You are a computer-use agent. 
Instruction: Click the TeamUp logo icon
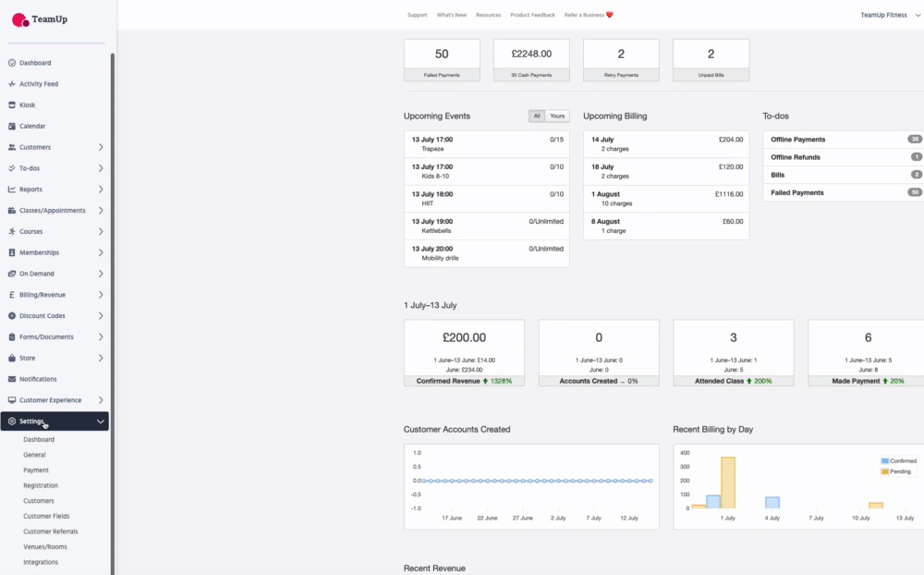click(20, 18)
